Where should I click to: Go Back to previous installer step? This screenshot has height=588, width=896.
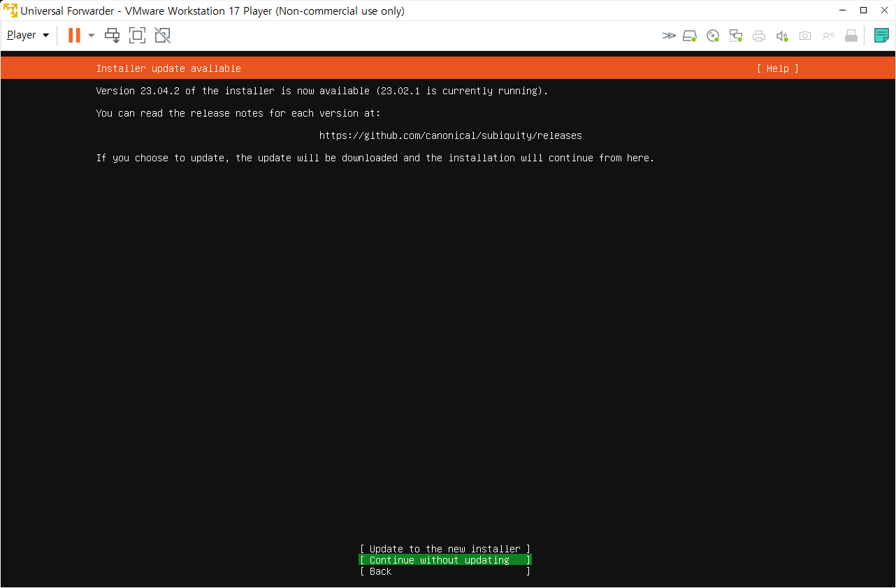click(445, 571)
